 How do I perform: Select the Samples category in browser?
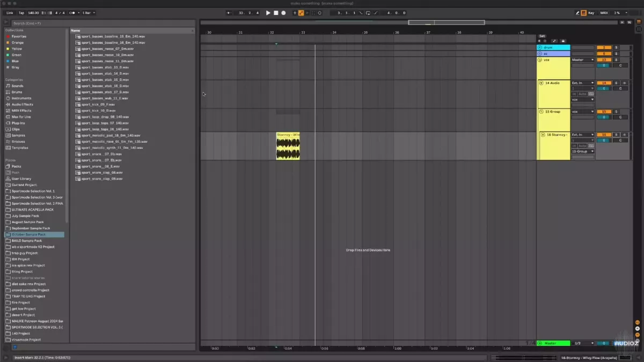click(18, 135)
